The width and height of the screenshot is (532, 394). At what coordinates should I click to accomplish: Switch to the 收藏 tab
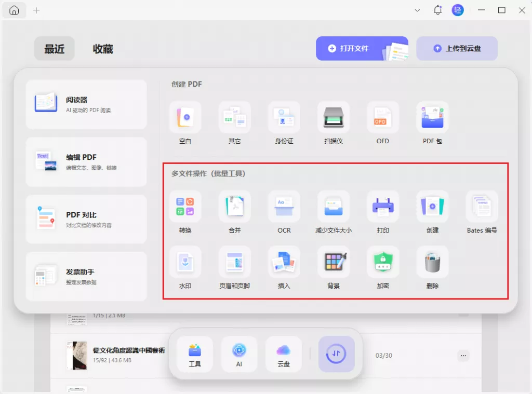tap(103, 49)
